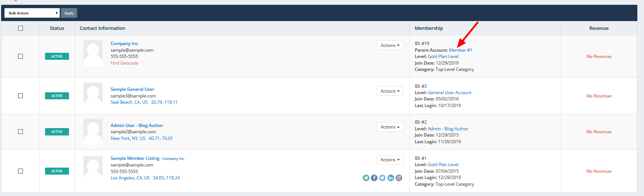Open the Bulk Actions dropdown
Viewport: 644px width, 196px height.
[x=32, y=13]
